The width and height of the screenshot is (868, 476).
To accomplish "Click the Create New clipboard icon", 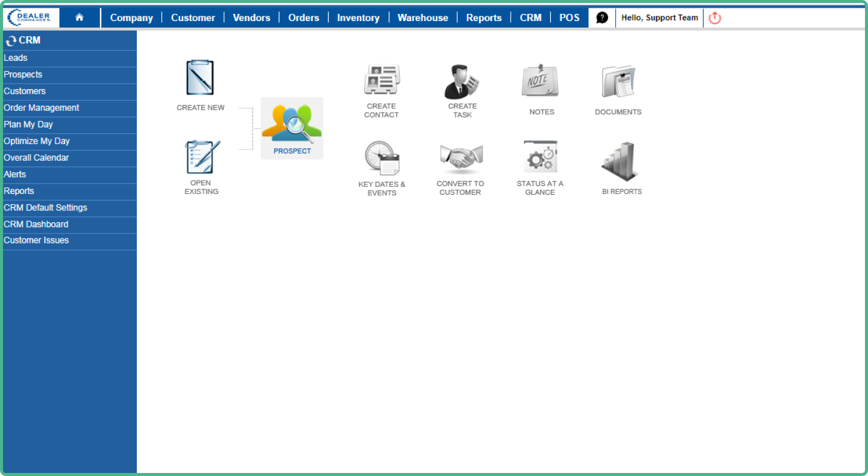I will (x=200, y=78).
